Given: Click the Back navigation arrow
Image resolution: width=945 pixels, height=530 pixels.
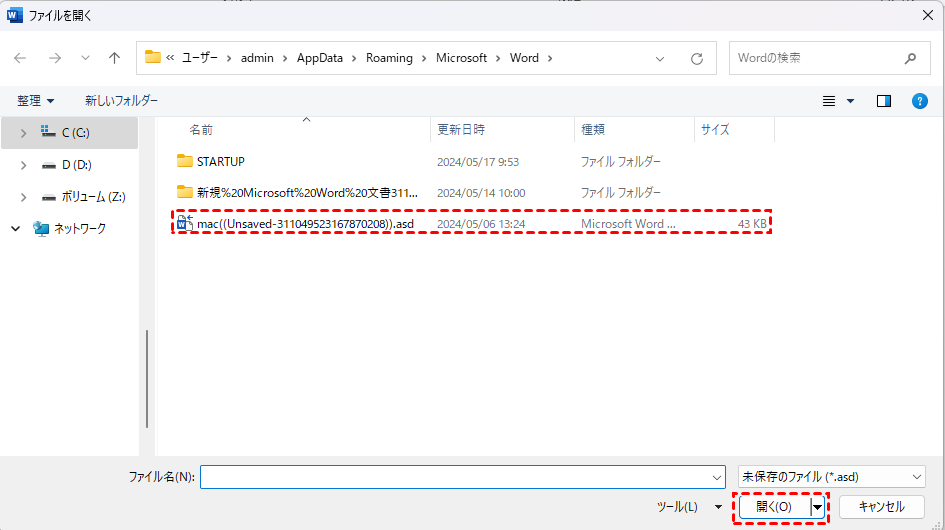Looking at the screenshot, I should click(x=20, y=58).
